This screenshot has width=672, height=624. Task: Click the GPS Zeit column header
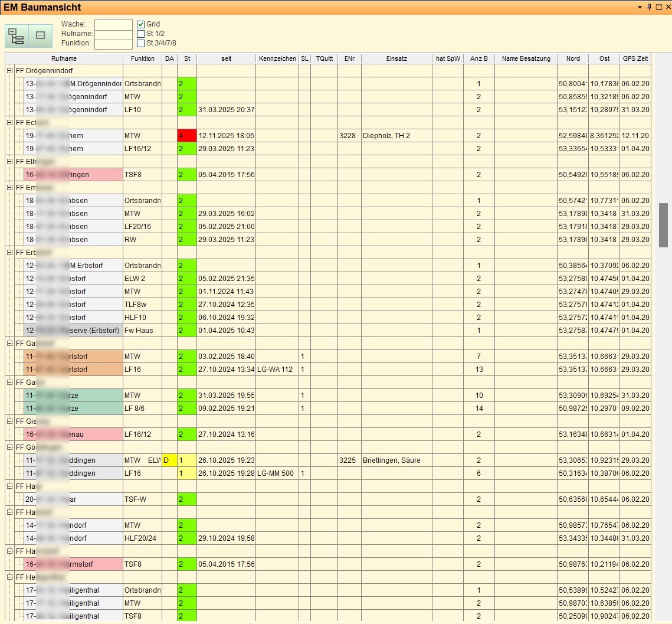tap(635, 58)
